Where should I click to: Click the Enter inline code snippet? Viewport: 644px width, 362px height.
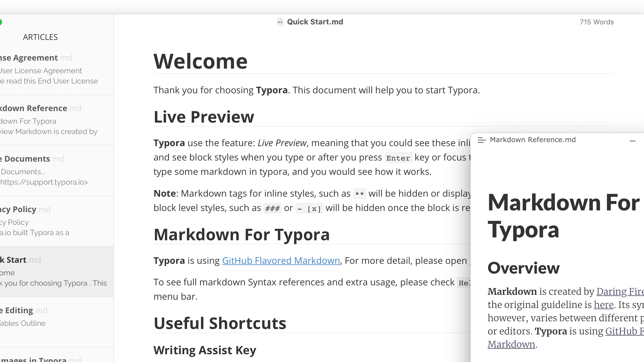pos(398,158)
